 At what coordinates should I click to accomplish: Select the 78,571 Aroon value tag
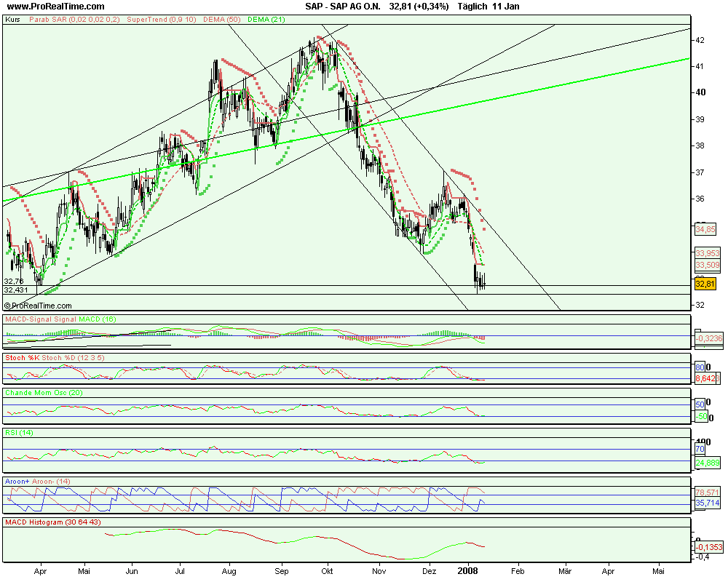pyautogui.click(x=706, y=492)
